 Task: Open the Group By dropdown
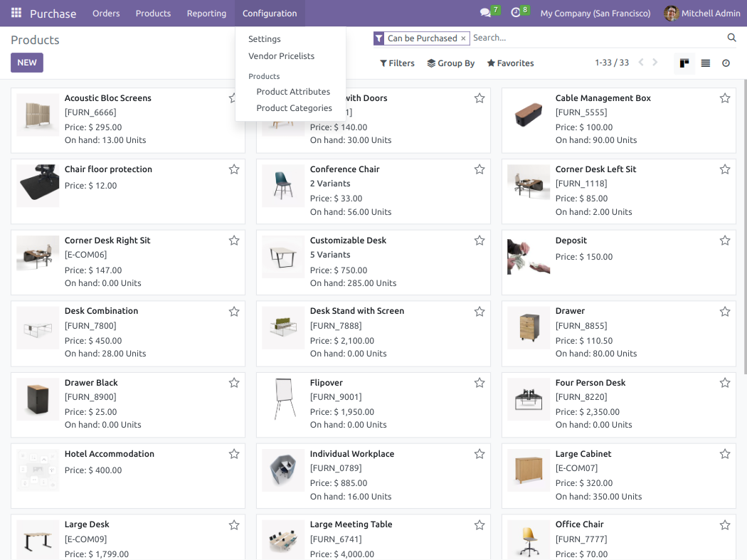point(450,63)
